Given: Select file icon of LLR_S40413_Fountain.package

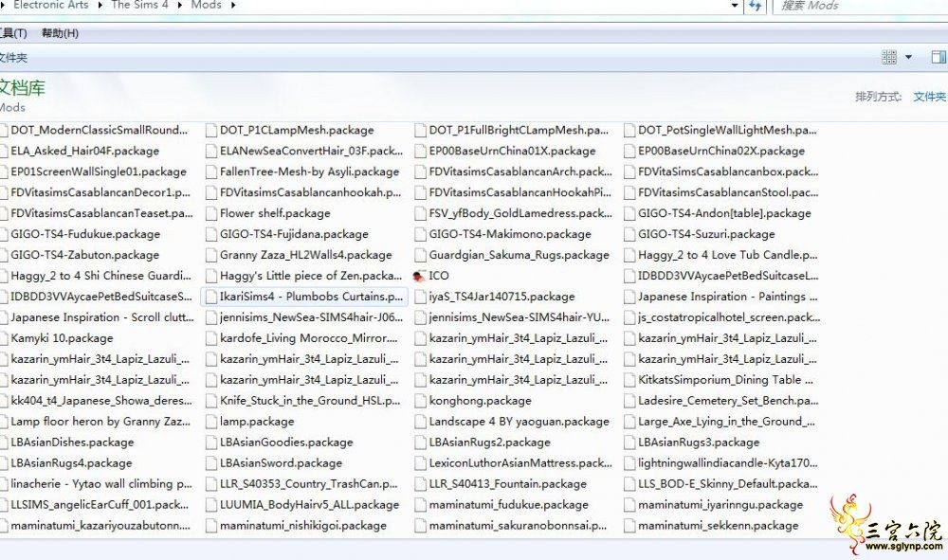Looking at the screenshot, I should pyautogui.click(x=420, y=484).
